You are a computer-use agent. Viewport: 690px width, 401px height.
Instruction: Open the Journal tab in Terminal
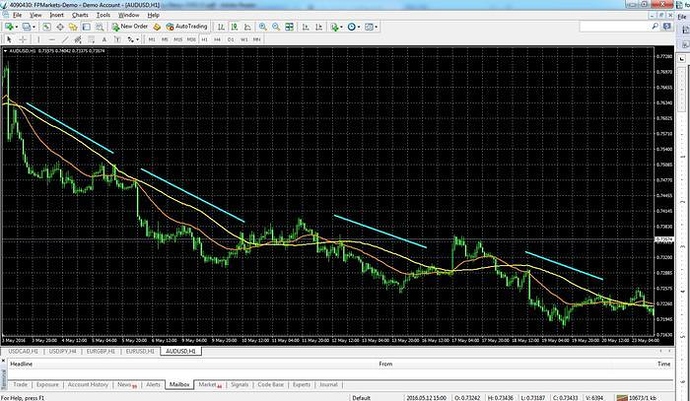tap(328, 385)
